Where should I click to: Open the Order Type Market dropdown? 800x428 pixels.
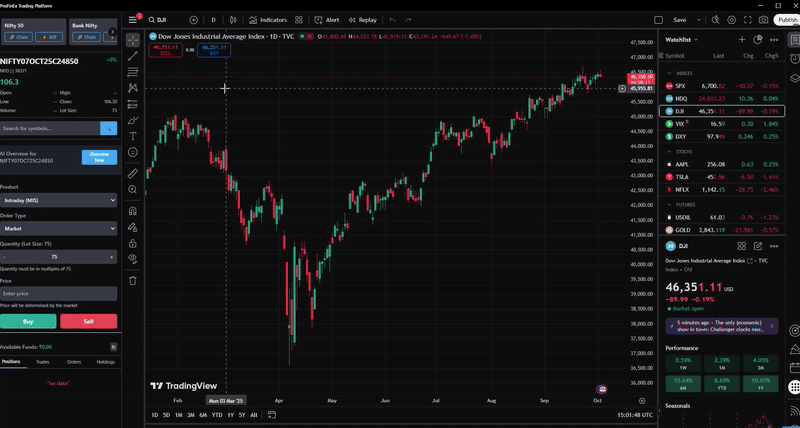click(58, 229)
